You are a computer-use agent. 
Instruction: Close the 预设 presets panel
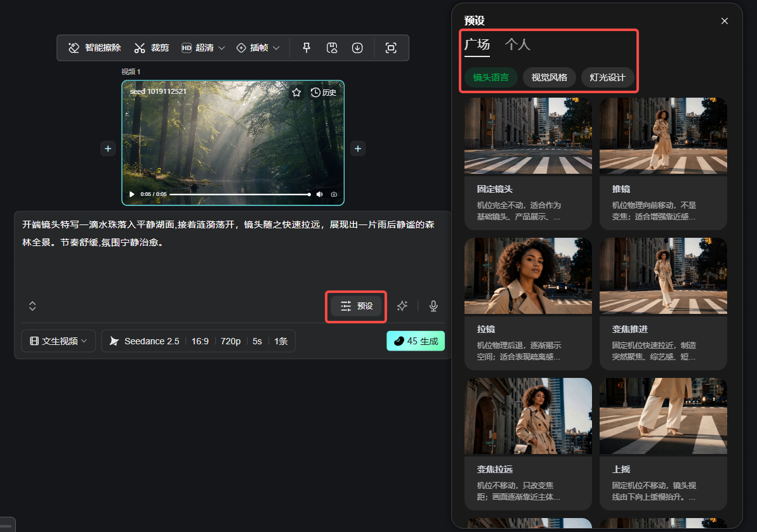point(724,21)
